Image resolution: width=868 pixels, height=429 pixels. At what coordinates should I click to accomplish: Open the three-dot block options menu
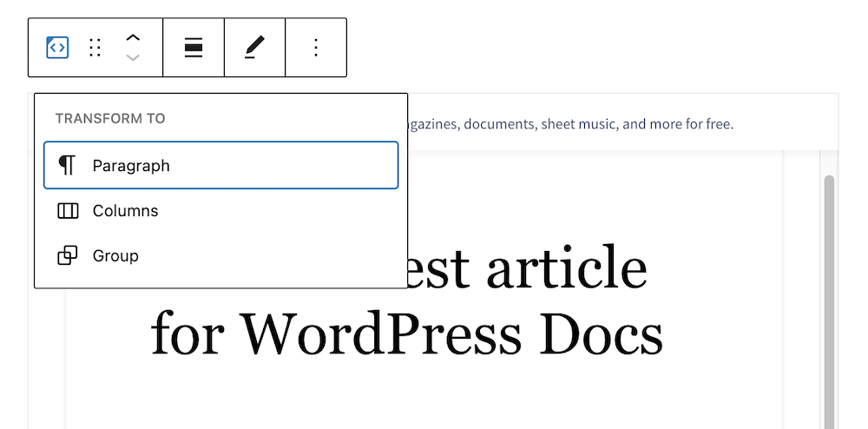[316, 48]
